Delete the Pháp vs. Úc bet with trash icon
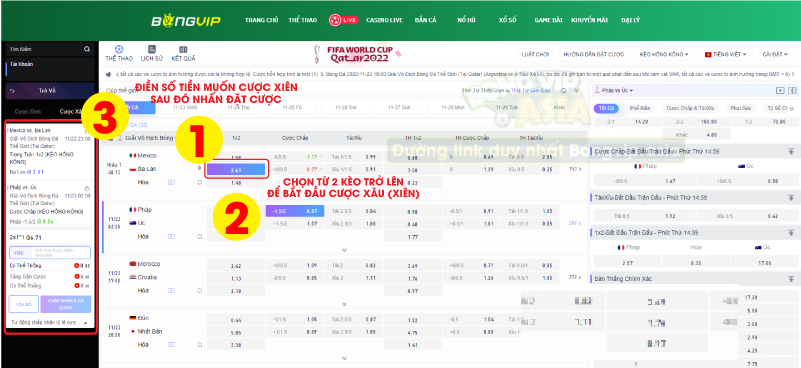801x368 pixels. click(x=87, y=188)
